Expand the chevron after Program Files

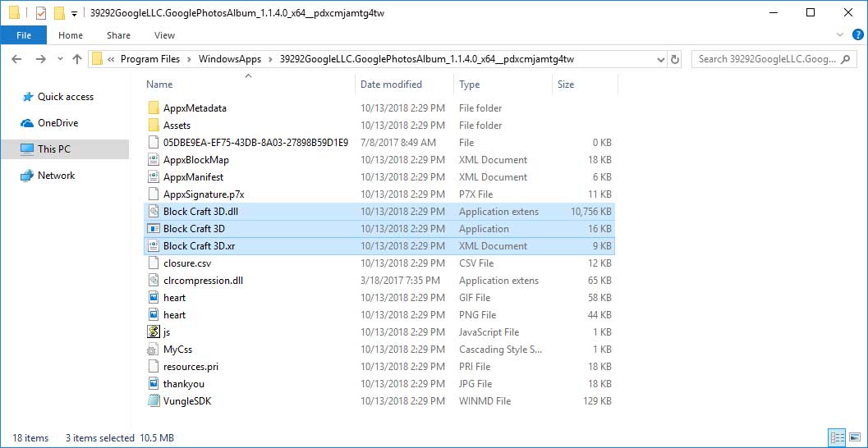click(x=190, y=59)
